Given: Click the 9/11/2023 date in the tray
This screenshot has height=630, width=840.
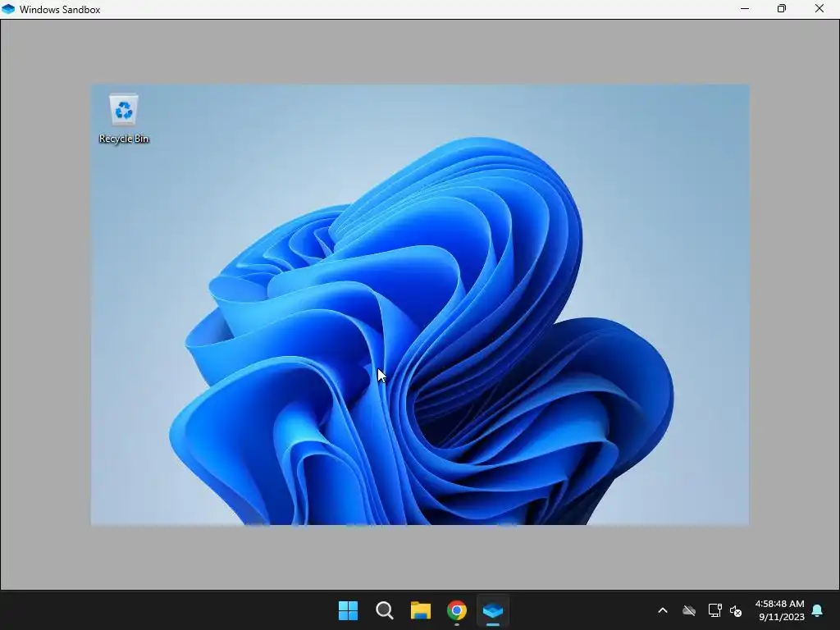Looking at the screenshot, I should click(x=782, y=617).
